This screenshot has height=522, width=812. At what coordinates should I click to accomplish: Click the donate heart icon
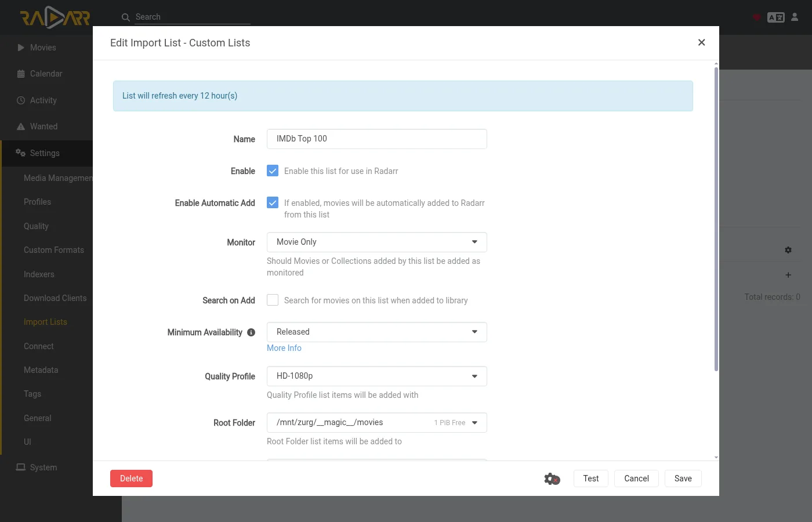pyautogui.click(x=756, y=17)
